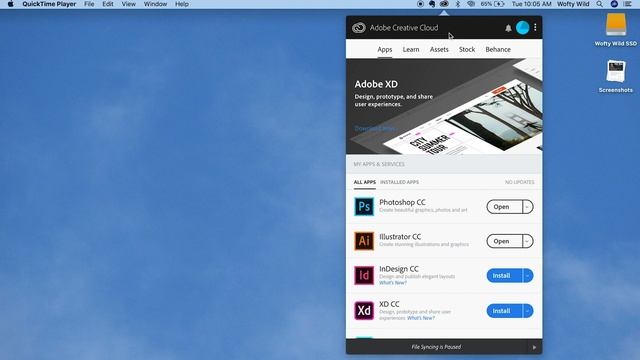Click the Wi-Fi menu bar icon
640x360 pixels.
point(471,4)
